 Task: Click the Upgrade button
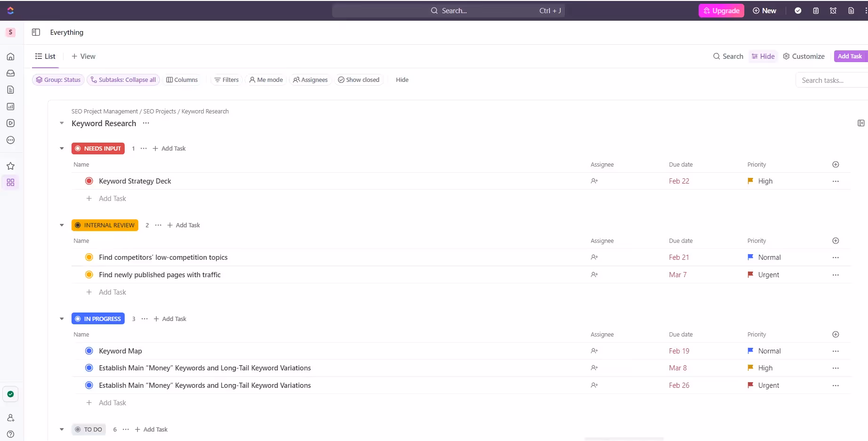(x=721, y=10)
